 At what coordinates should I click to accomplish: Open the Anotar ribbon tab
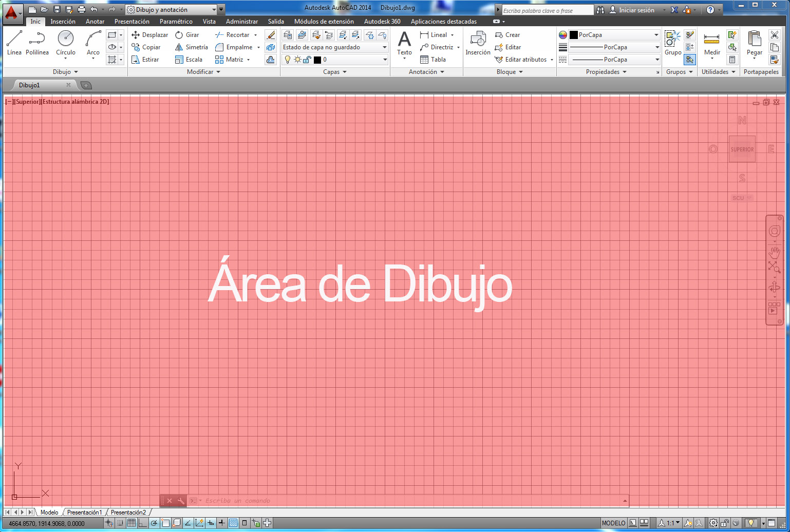pyautogui.click(x=95, y=22)
